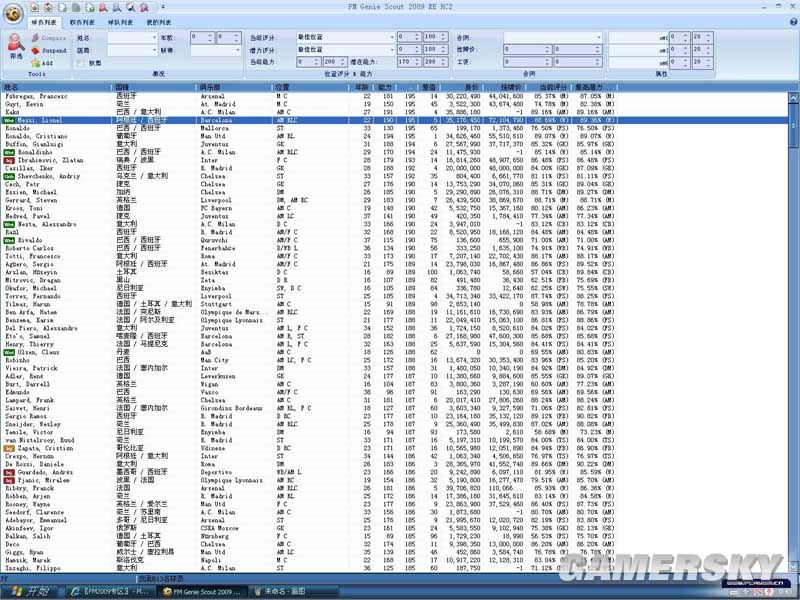The image size is (800, 600).
Task: Click the Inj badge beside Ibrahimovic, Zlatan
Action: 9,160
